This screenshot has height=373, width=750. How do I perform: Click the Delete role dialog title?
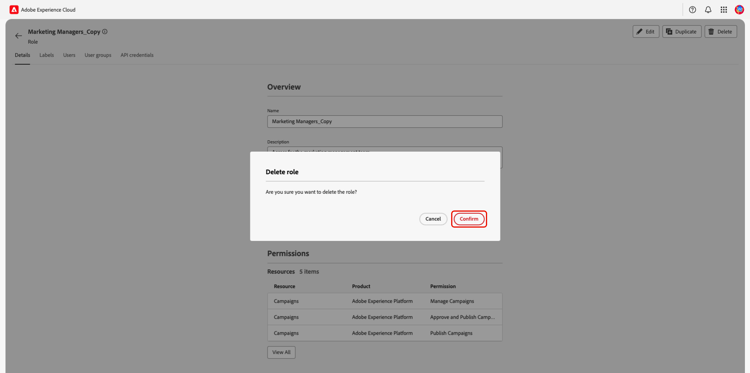click(282, 172)
